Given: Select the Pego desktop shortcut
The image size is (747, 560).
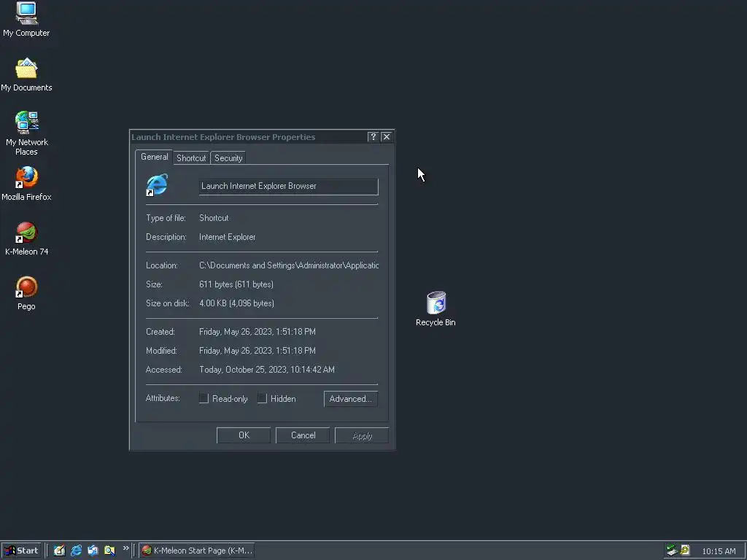Looking at the screenshot, I should [26, 293].
